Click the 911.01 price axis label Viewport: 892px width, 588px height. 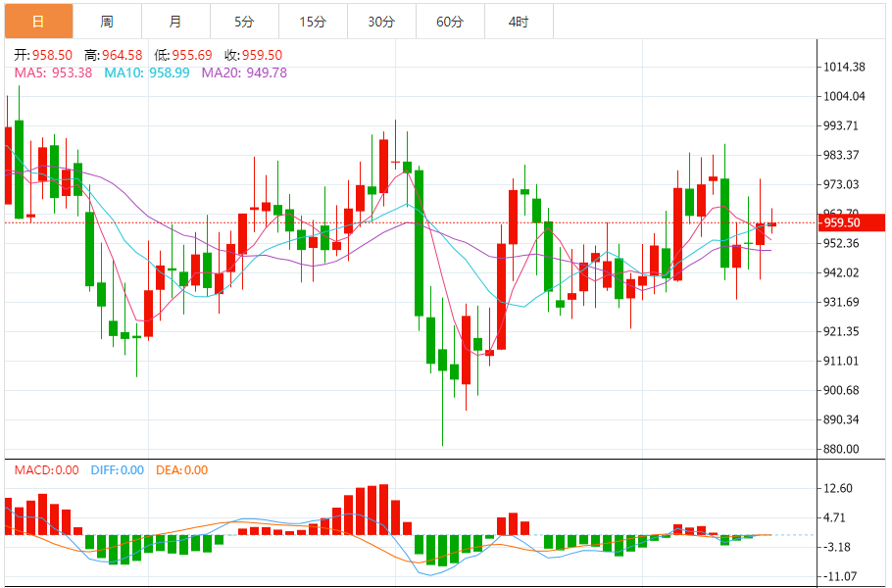pos(841,361)
